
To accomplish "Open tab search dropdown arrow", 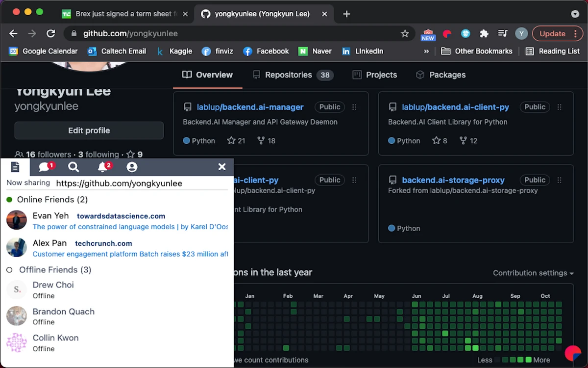I will (x=575, y=14).
